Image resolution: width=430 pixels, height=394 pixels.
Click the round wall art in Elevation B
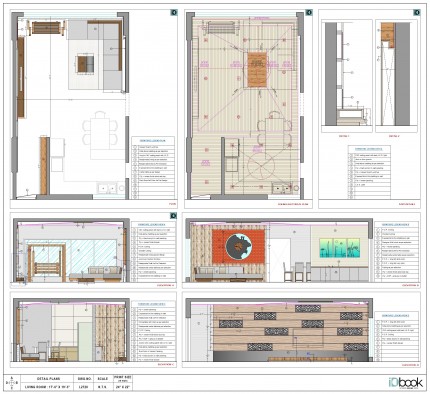238,246
